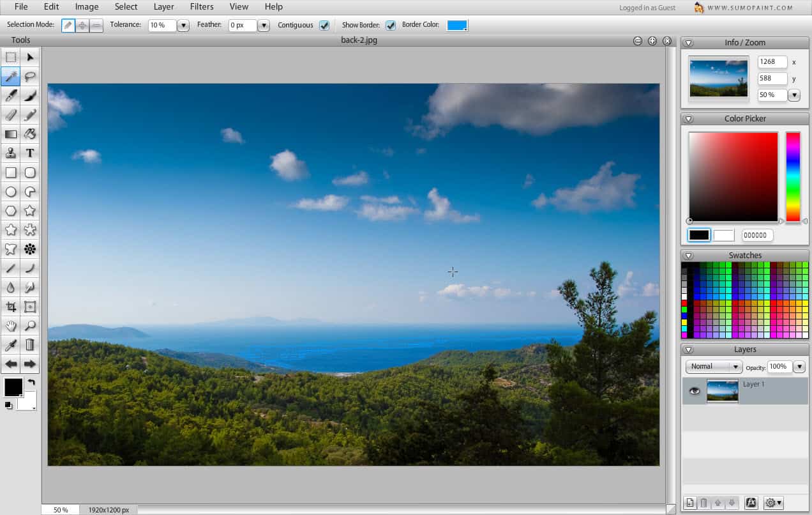The width and height of the screenshot is (812, 515).
Task: Open the Filters menu
Action: (x=202, y=6)
